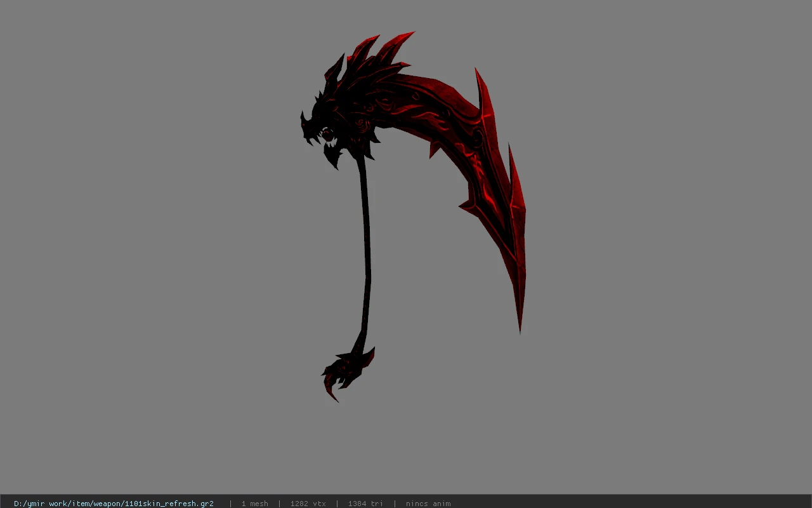Click the red scythe model in viewport

click(413, 216)
